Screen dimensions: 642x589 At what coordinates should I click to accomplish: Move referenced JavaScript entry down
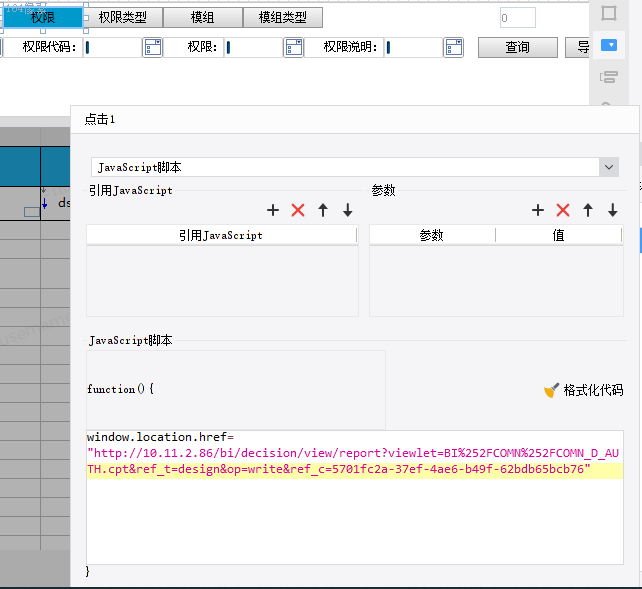click(x=348, y=210)
